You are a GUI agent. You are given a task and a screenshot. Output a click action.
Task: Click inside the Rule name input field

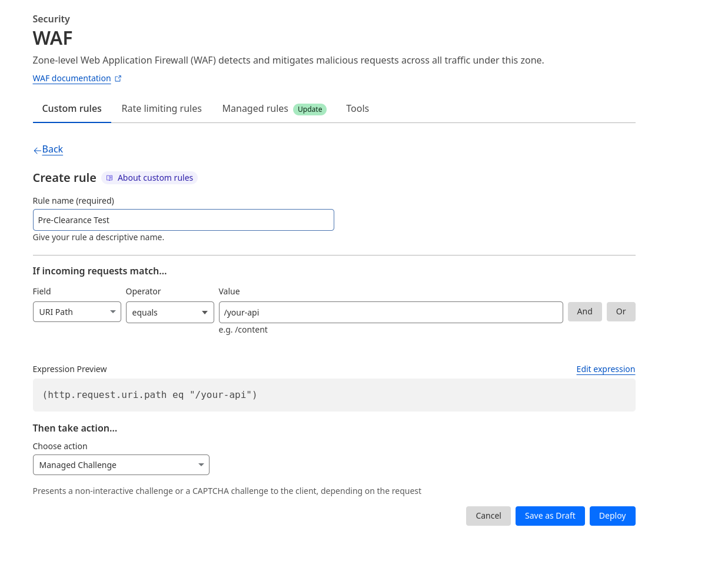click(x=183, y=220)
